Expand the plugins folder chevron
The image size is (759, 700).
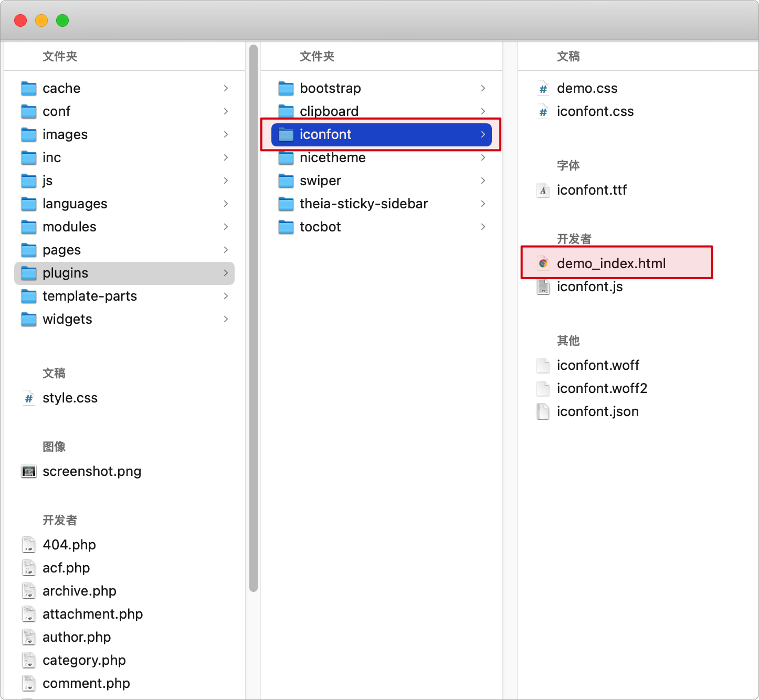click(226, 273)
